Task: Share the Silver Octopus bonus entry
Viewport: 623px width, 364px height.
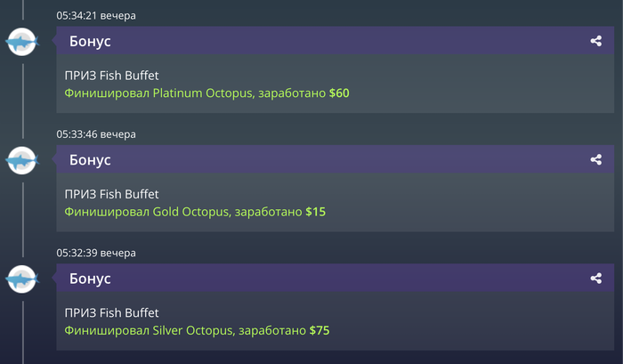Action: pos(596,279)
